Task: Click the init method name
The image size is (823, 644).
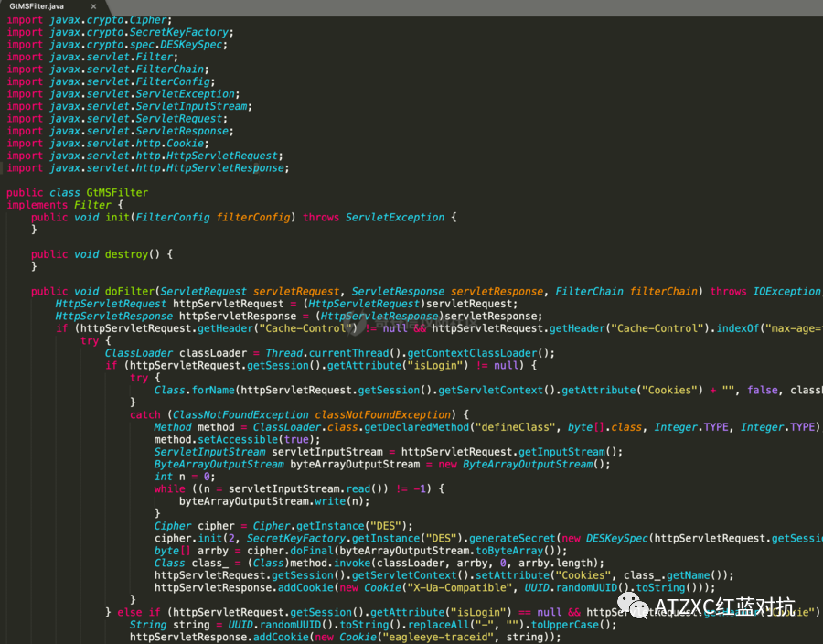Action: click(117, 218)
